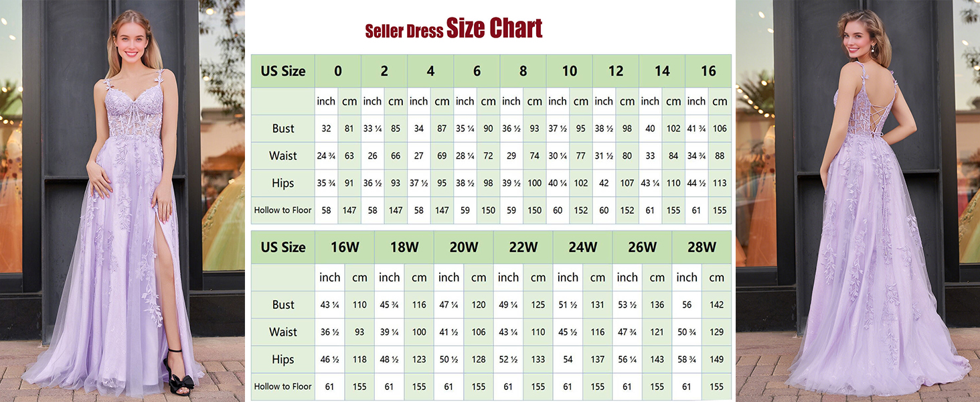Select the size 8 column header

click(523, 71)
